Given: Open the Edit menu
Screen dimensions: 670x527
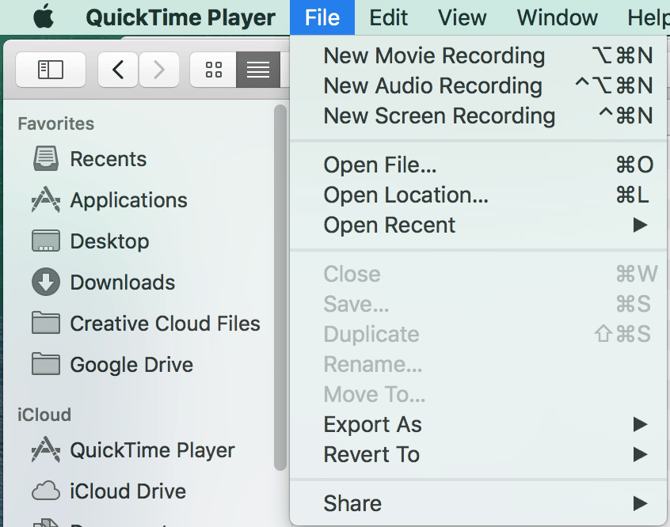Looking at the screenshot, I should (388, 18).
